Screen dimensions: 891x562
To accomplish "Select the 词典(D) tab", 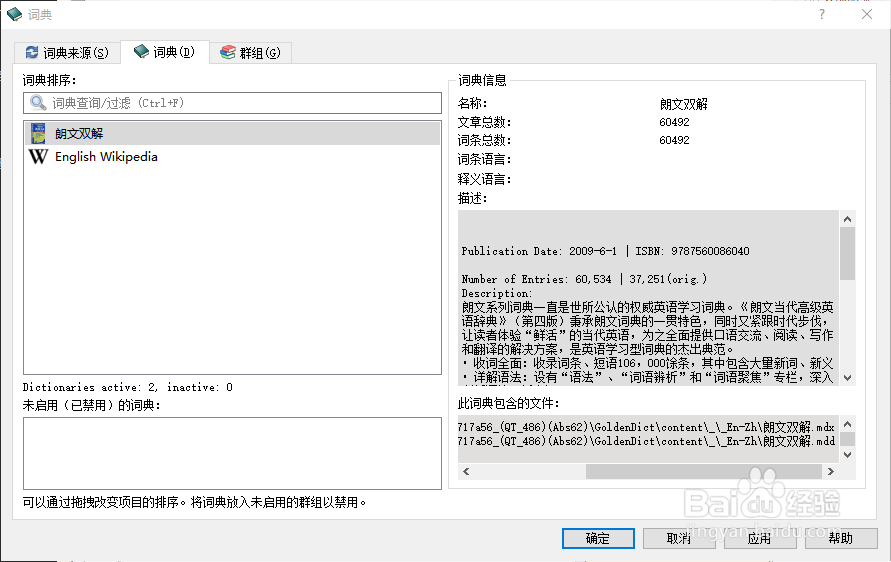I will (165, 52).
